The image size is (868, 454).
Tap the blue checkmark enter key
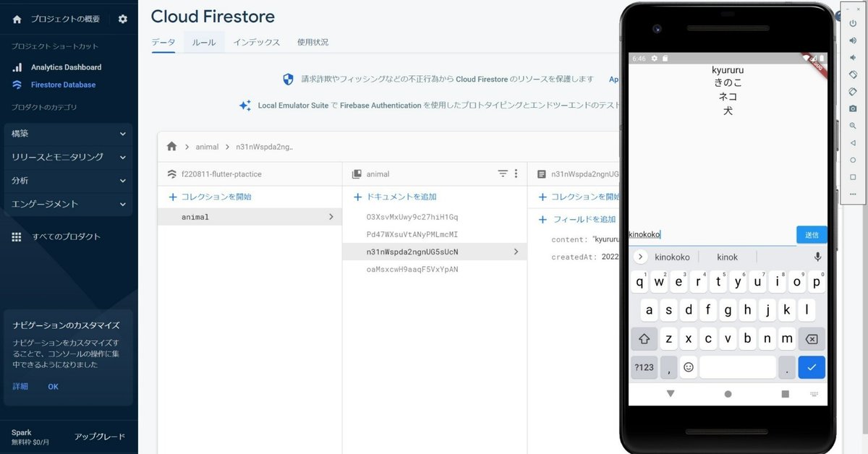812,367
